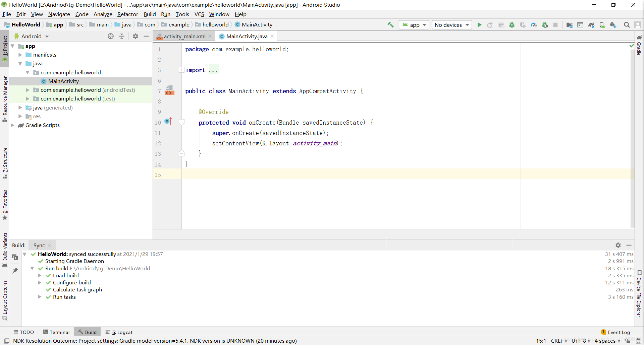
Task: Open the Build menu
Action: point(150,14)
